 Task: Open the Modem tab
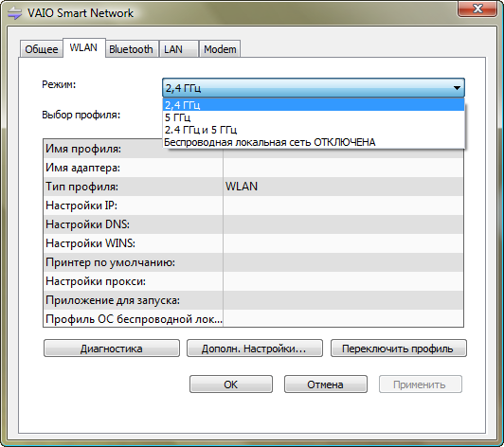[220, 49]
